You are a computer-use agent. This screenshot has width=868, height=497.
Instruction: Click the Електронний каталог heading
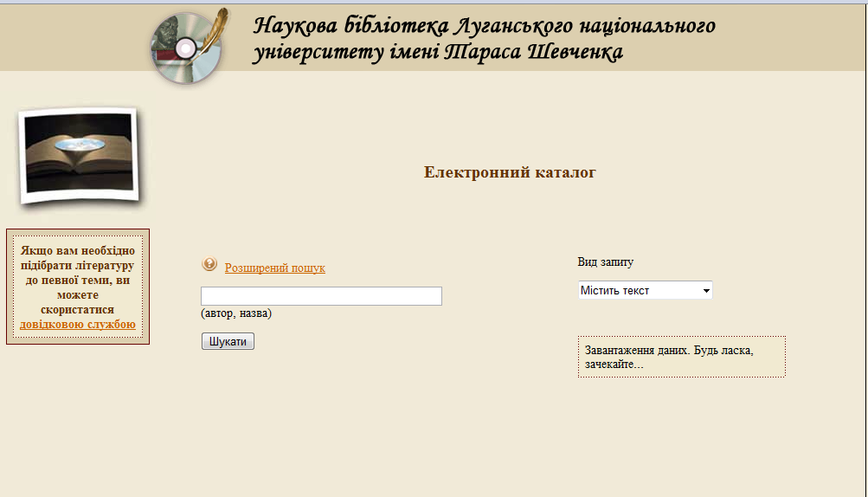510,172
